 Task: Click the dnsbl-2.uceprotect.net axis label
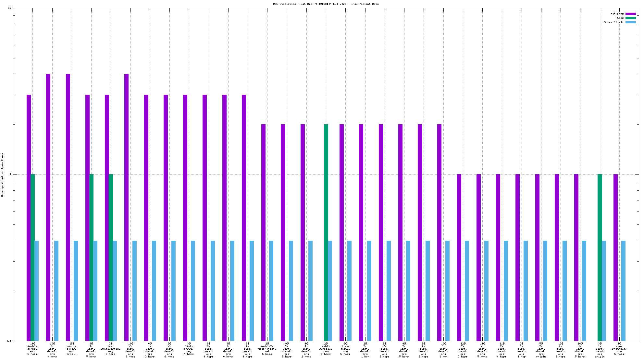click(267, 349)
